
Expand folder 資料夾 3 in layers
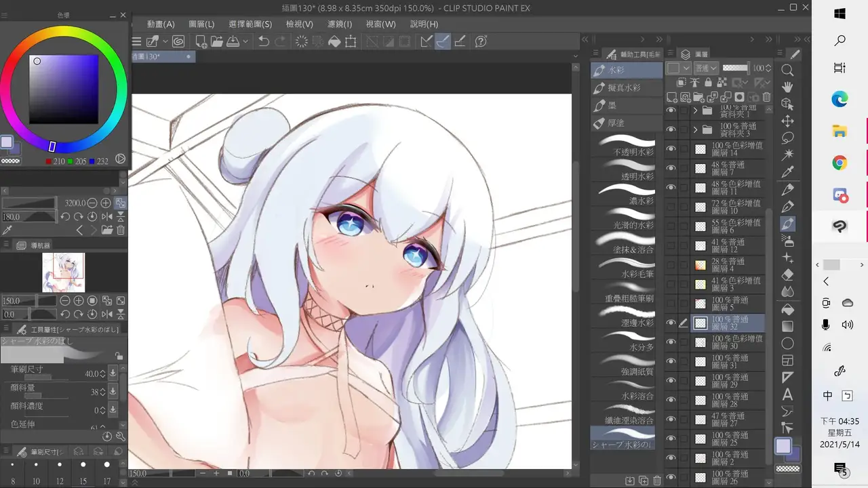coord(695,129)
